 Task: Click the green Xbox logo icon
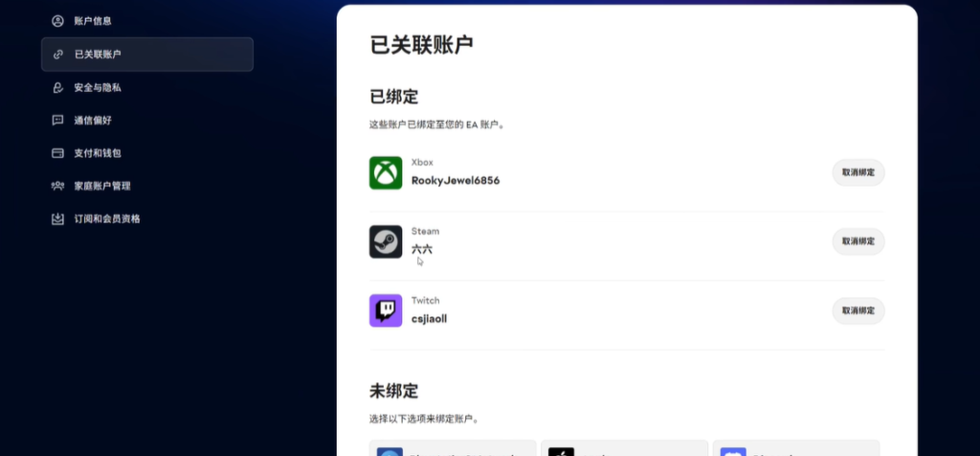coord(386,173)
